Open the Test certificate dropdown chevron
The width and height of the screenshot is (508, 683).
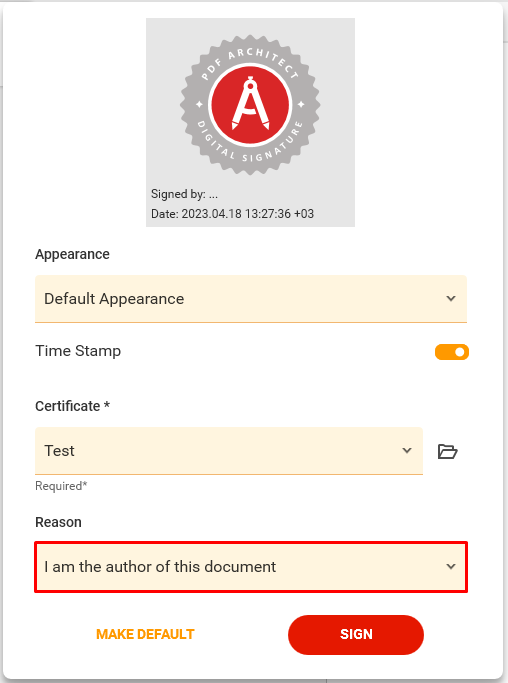point(407,450)
